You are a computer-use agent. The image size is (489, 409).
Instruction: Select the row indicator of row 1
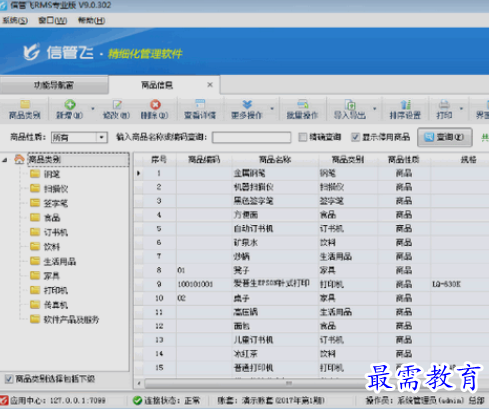click(x=138, y=173)
